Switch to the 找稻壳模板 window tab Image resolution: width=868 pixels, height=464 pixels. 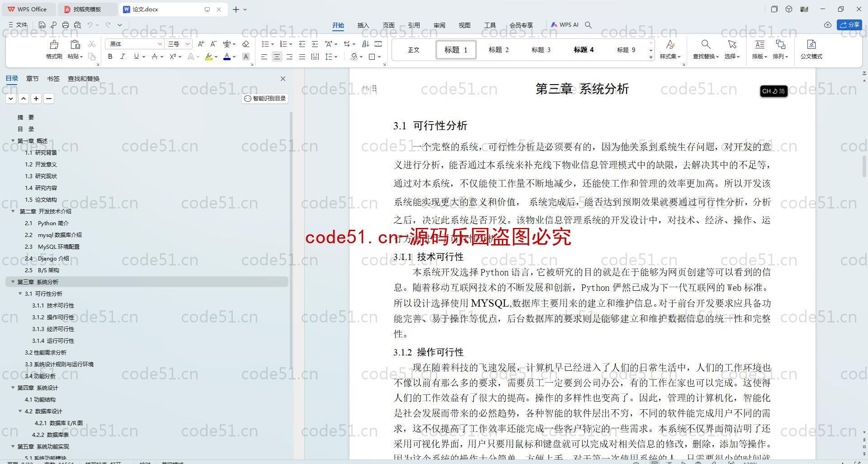click(88, 9)
